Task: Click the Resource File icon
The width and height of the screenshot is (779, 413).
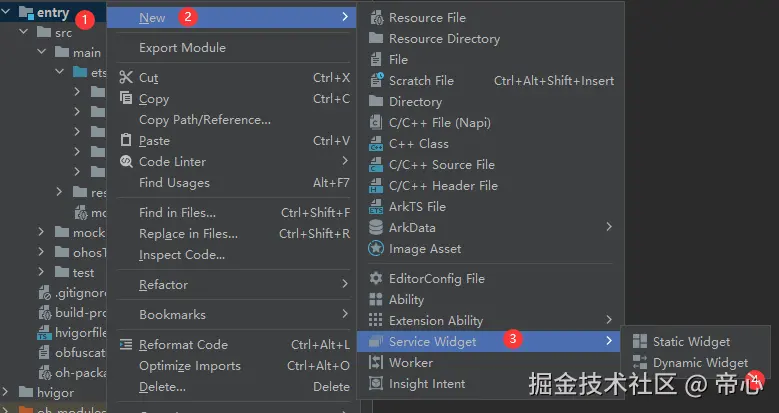Action: click(x=376, y=17)
